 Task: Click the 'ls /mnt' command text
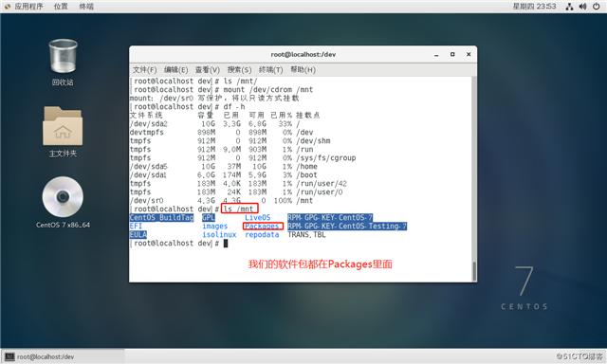[x=238, y=209]
